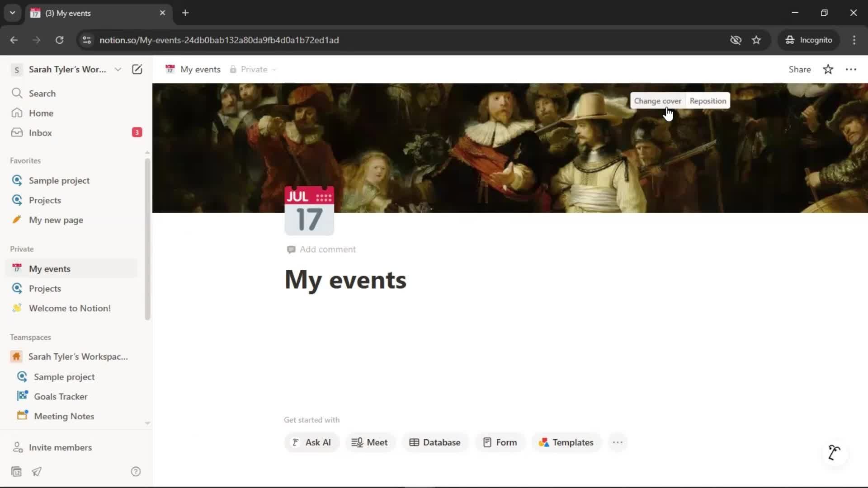Click Reposition cover button

coord(708,101)
